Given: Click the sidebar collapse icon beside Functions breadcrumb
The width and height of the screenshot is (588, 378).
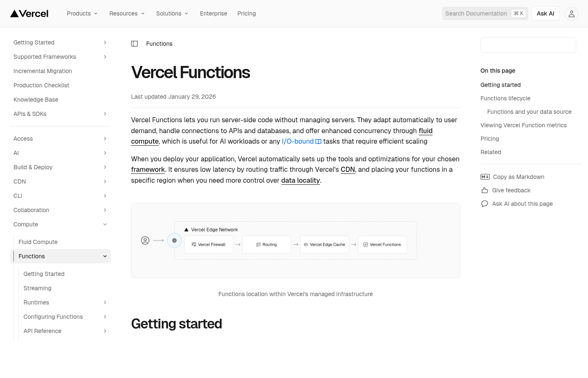Looking at the screenshot, I should pos(134,44).
